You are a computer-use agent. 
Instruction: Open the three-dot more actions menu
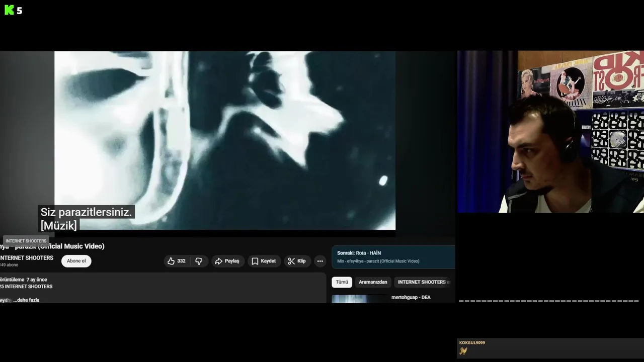(x=320, y=261)
